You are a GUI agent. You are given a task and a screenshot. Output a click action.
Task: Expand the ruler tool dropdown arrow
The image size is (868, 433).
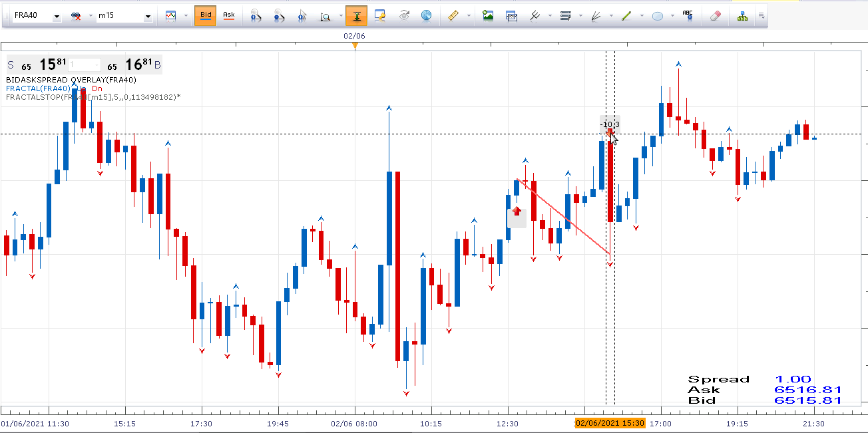(469, 16)
